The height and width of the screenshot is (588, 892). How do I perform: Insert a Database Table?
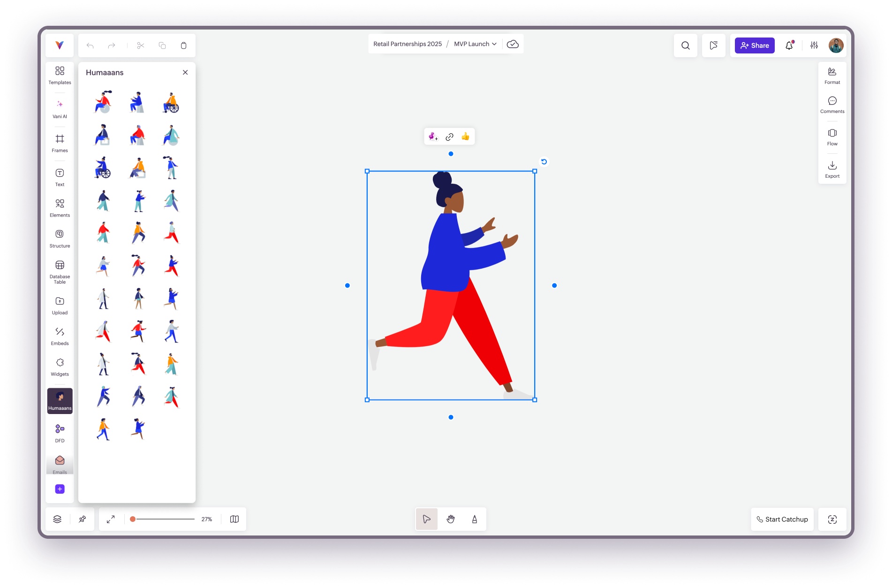60,272
